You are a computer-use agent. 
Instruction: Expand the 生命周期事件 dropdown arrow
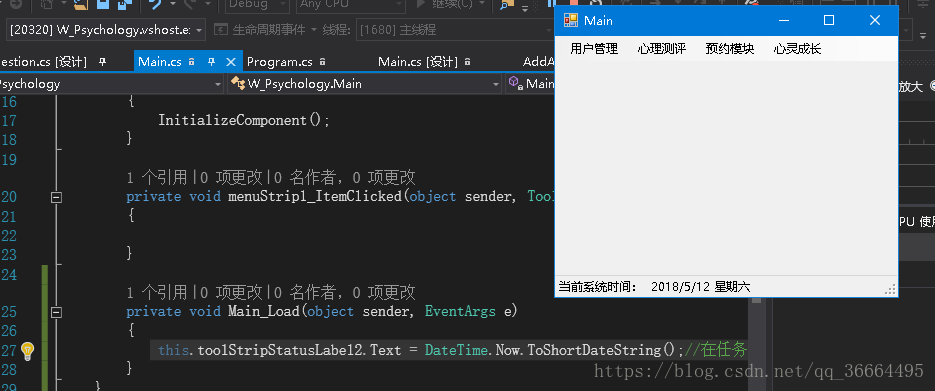(x=314, y=29)
